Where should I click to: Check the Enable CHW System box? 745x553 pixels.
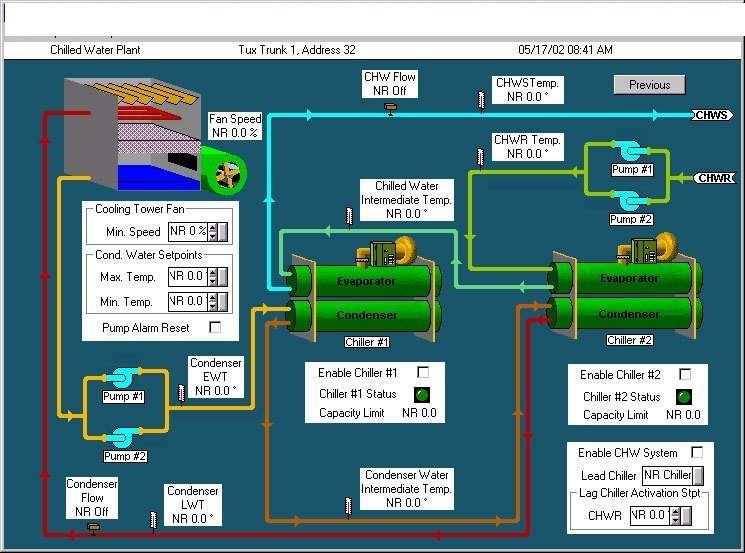(x=697, y=453)
